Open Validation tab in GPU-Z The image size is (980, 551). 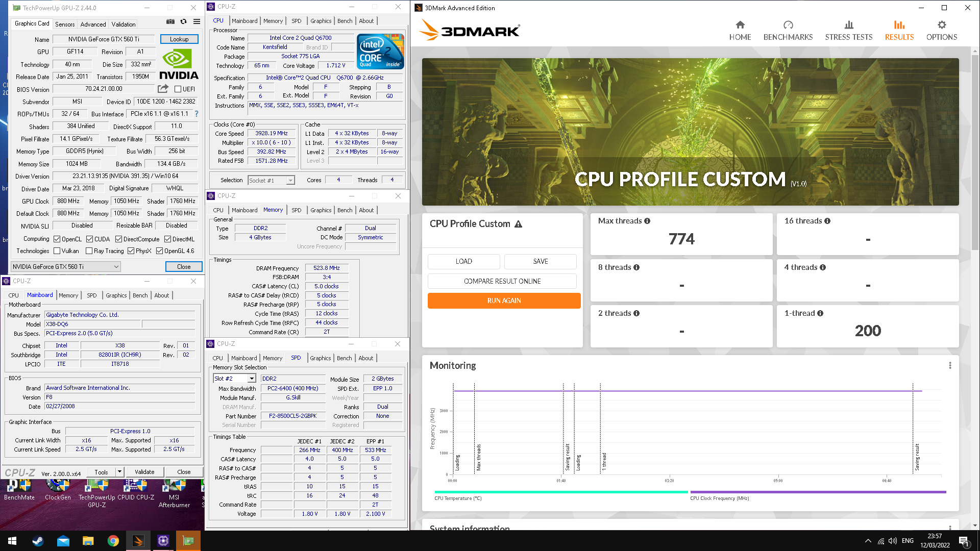point(124,24)
